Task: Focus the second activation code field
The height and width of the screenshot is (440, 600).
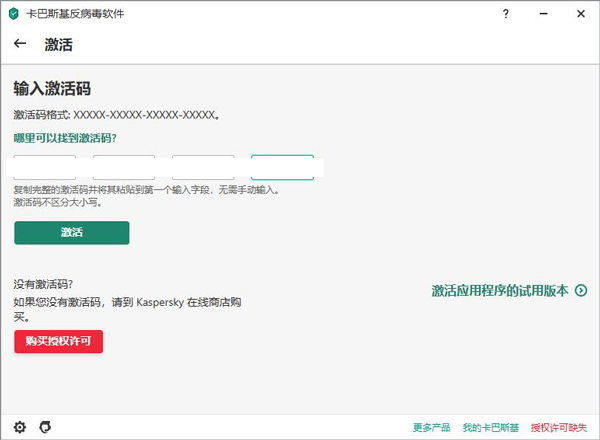Action: tap(124, 167)
